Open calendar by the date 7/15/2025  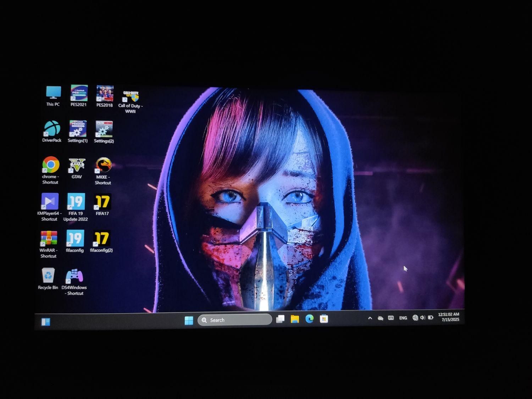[x=450, y=320]
